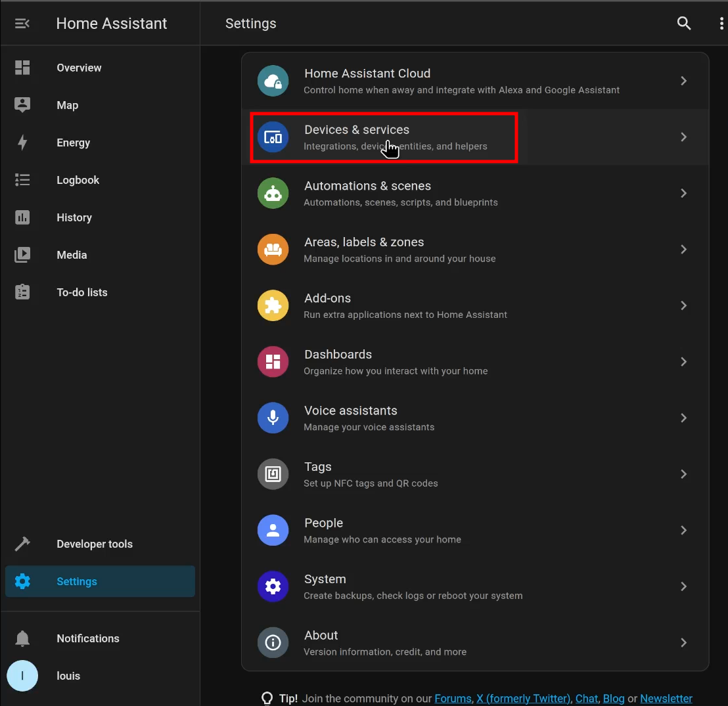Open the Chat community link
Screen dimensions: 728x706
pyautogui.click(x=586, y=698)
